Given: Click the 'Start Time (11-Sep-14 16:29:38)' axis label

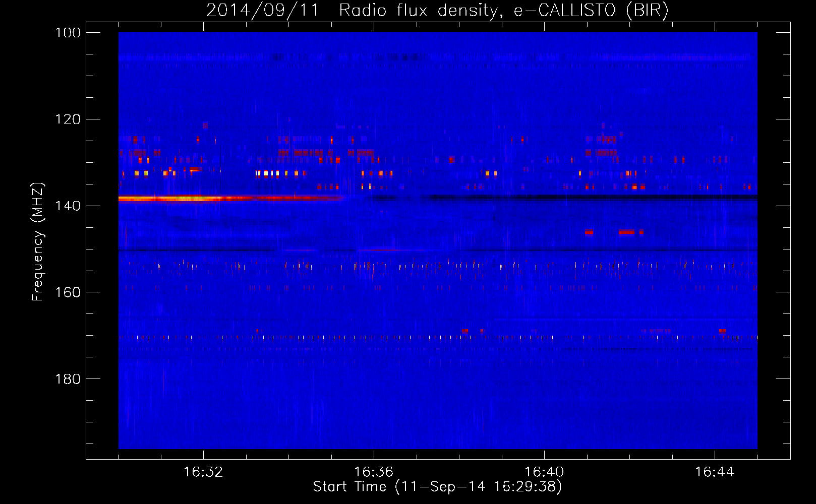Looking at the screenshot, I should pyautogui.click(x=437, y=487).
